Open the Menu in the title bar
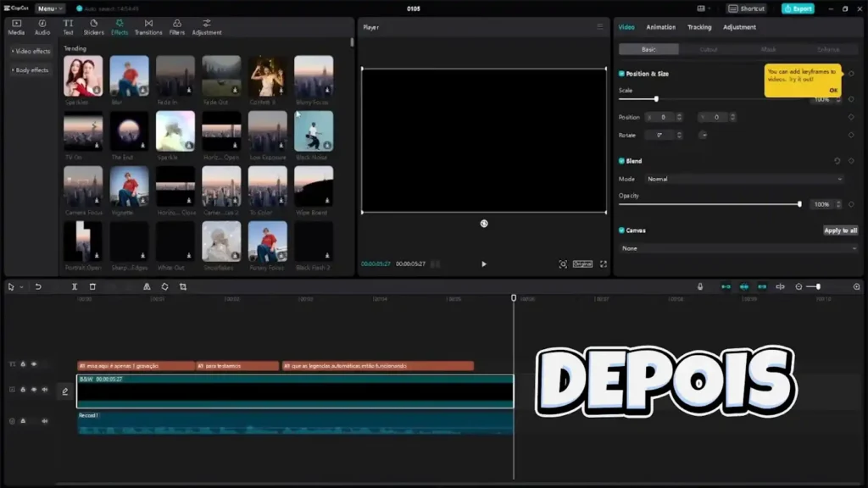The width and height of the screenshot is (868, 488). coord(49,8)
